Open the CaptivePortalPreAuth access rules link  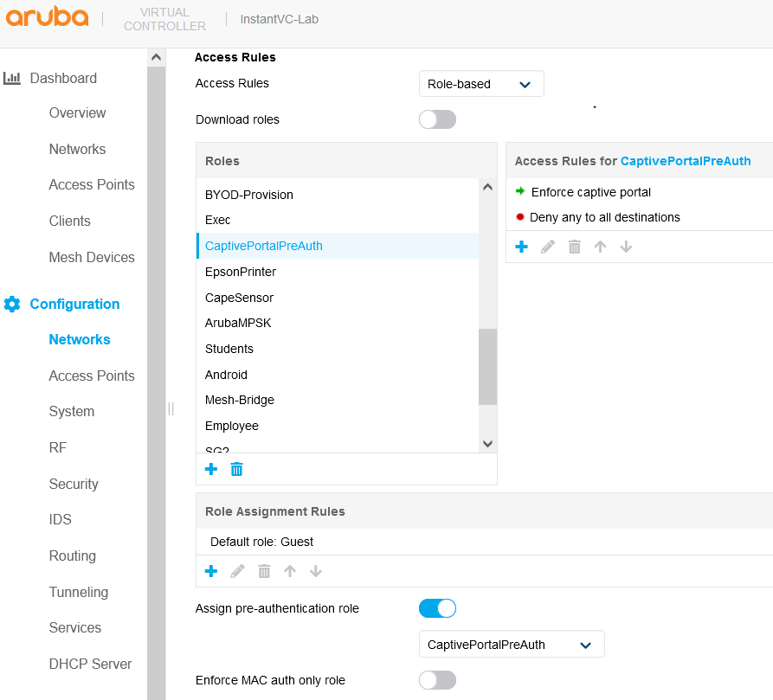coord(686,161)
